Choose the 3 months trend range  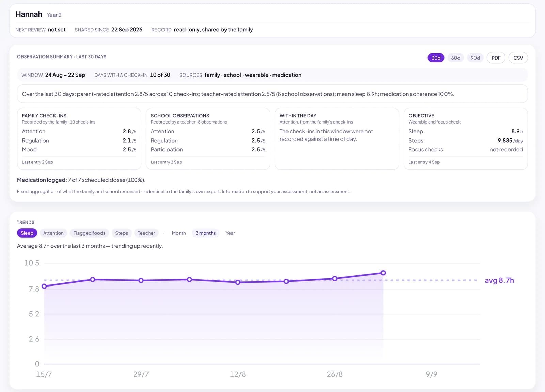coord(206,233)
